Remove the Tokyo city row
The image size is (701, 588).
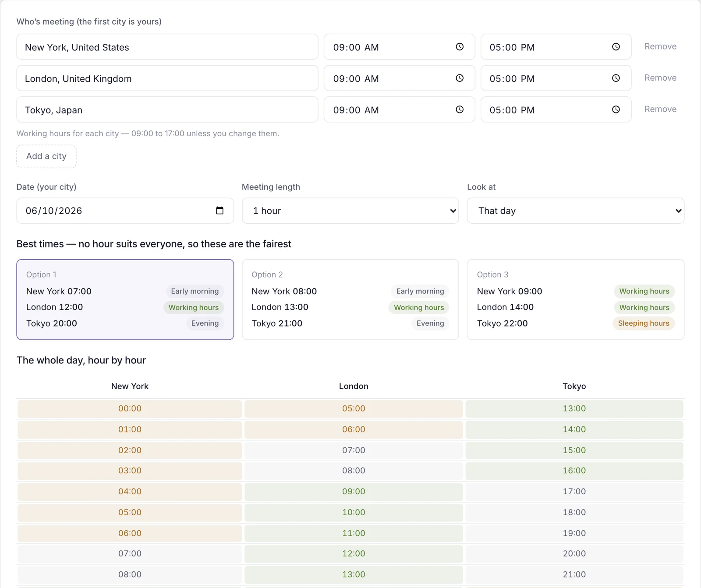pos(660,109)
